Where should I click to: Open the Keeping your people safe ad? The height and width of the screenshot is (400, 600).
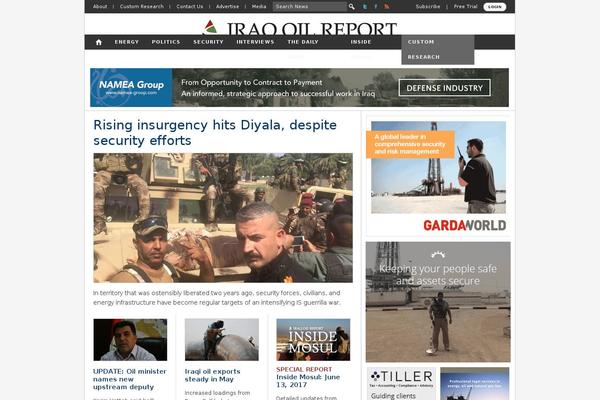coord(438,302)
